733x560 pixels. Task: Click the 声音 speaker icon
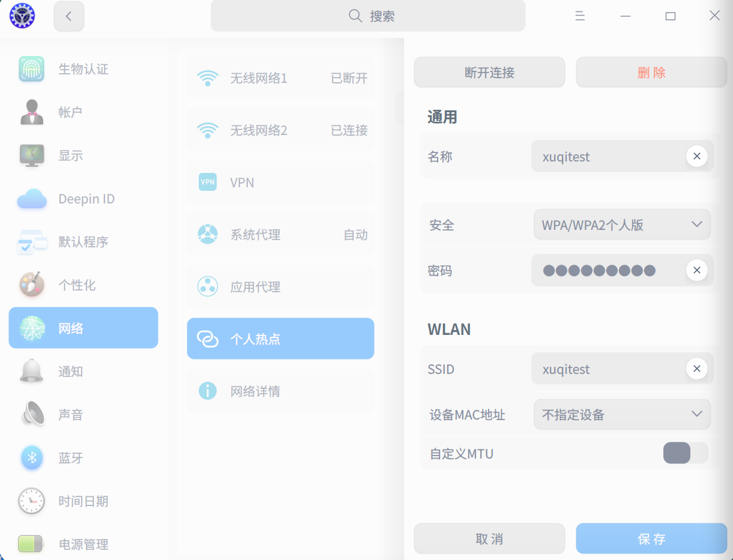click(33, 415)
